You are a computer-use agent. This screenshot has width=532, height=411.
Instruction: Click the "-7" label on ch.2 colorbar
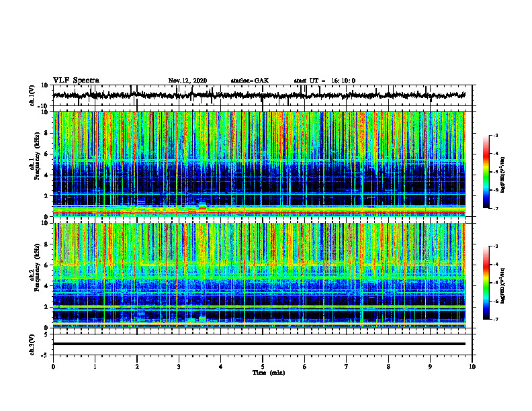495,319
